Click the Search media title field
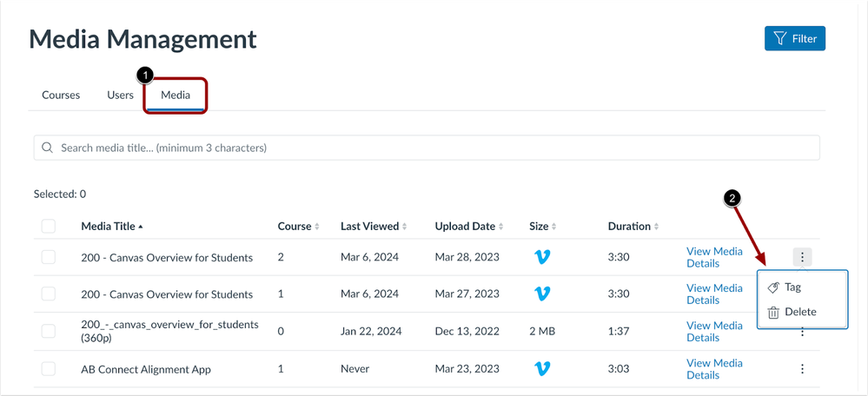Screen dimensions: 868x396 [426, 148]
